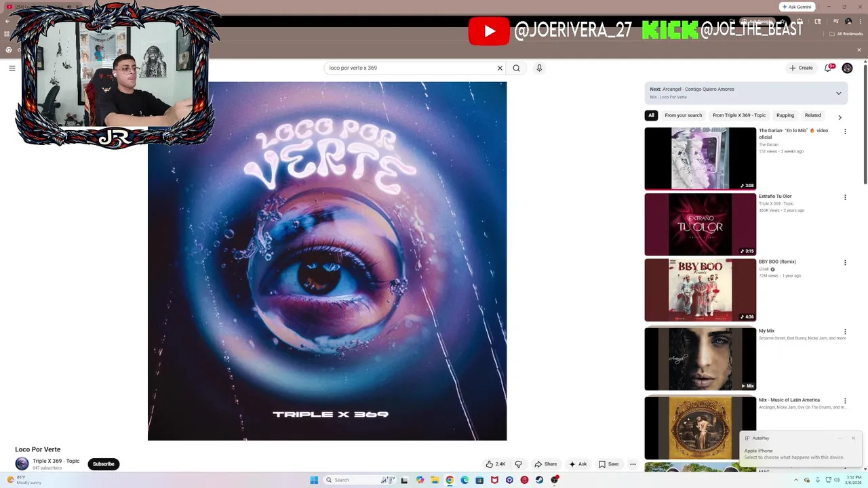Open the YouTube hamburger guide menu
The height and width of the screenshot is (488, 868).
[12, 68]
